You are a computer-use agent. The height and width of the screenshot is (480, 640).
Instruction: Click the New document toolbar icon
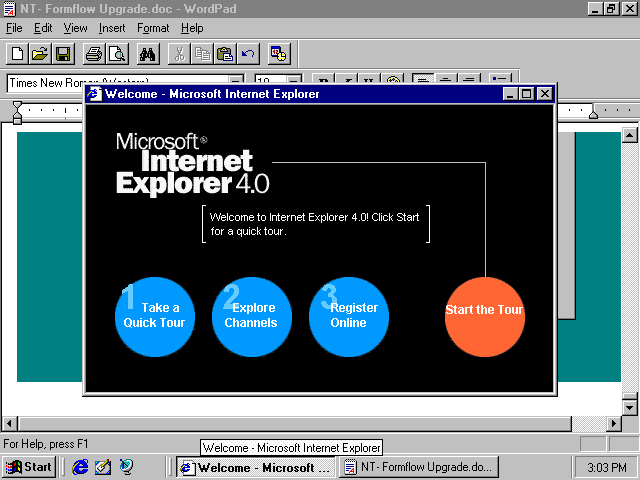pyautogui.click(x=17, y=54)
